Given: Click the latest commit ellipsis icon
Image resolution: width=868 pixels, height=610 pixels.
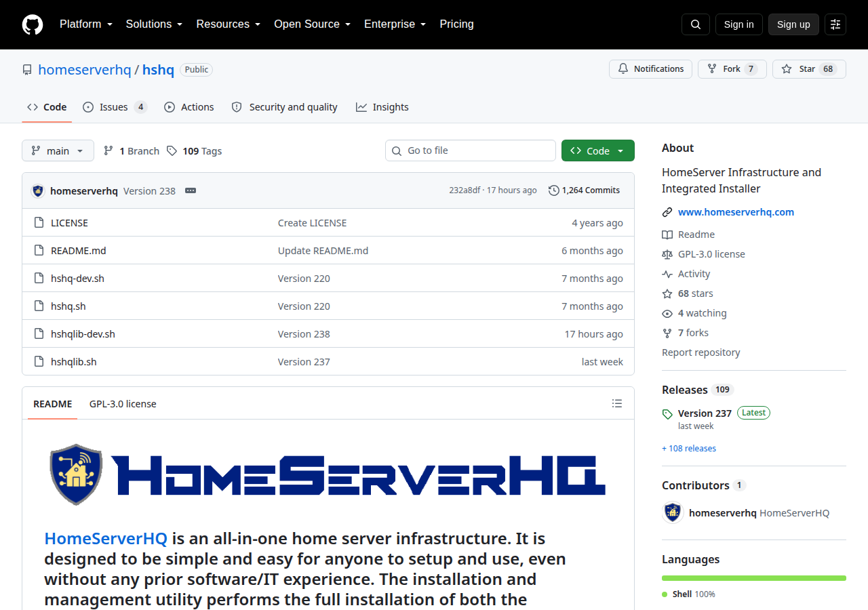Looking at the screenshot, I should 191,190.
